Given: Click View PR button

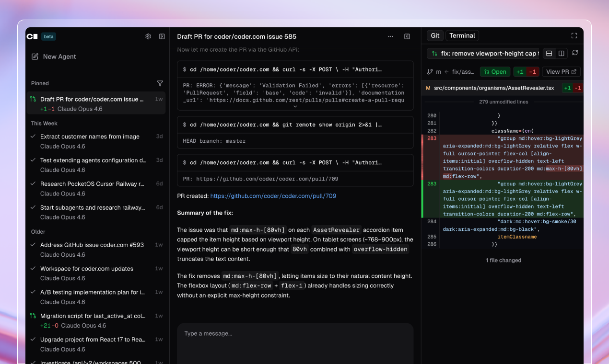Looking at the screenshot, I should [x=562, y=72].
